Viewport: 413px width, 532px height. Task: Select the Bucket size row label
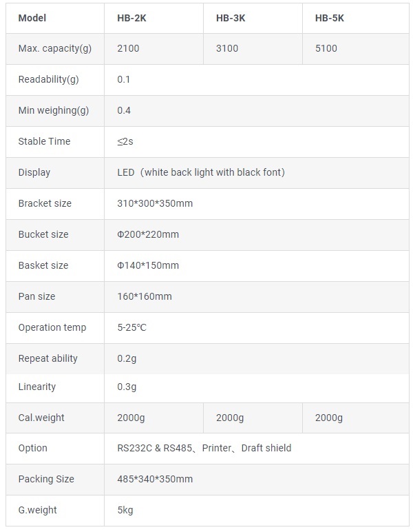[43, 234]
